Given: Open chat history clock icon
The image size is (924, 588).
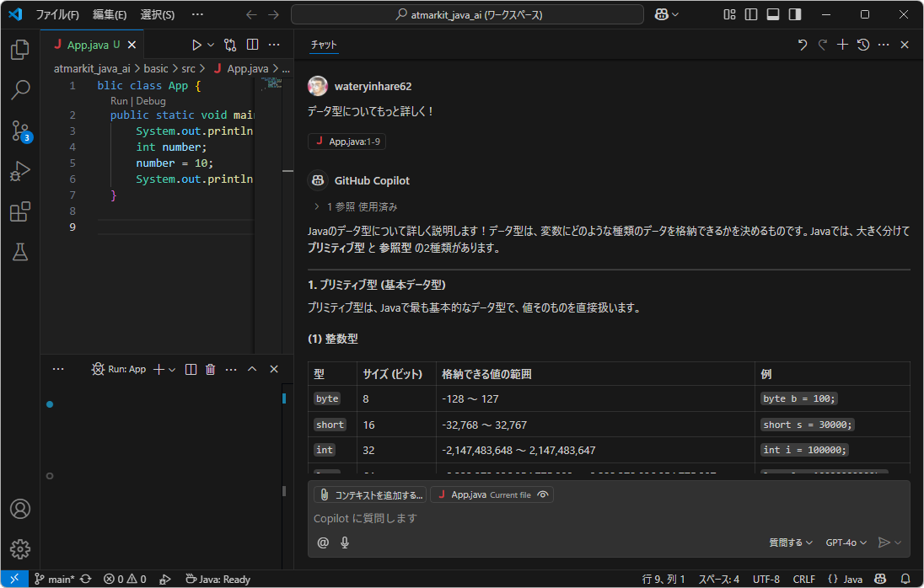Looking at the screenshot, I should point(862,44).
